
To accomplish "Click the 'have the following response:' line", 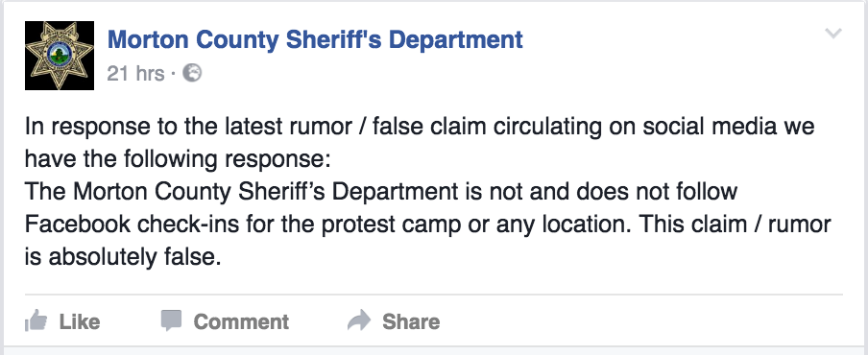I will pos(177,160).
